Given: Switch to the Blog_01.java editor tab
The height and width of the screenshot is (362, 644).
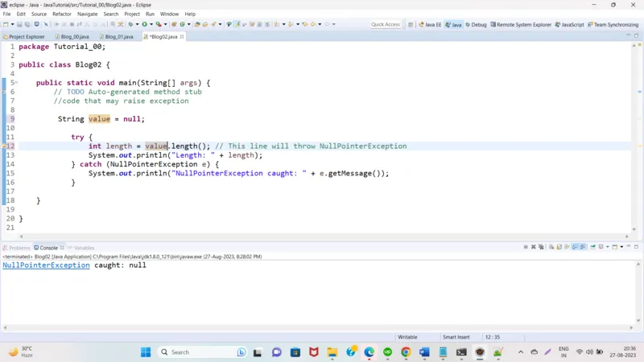Looking at the screenshot, I should [118, 36].
